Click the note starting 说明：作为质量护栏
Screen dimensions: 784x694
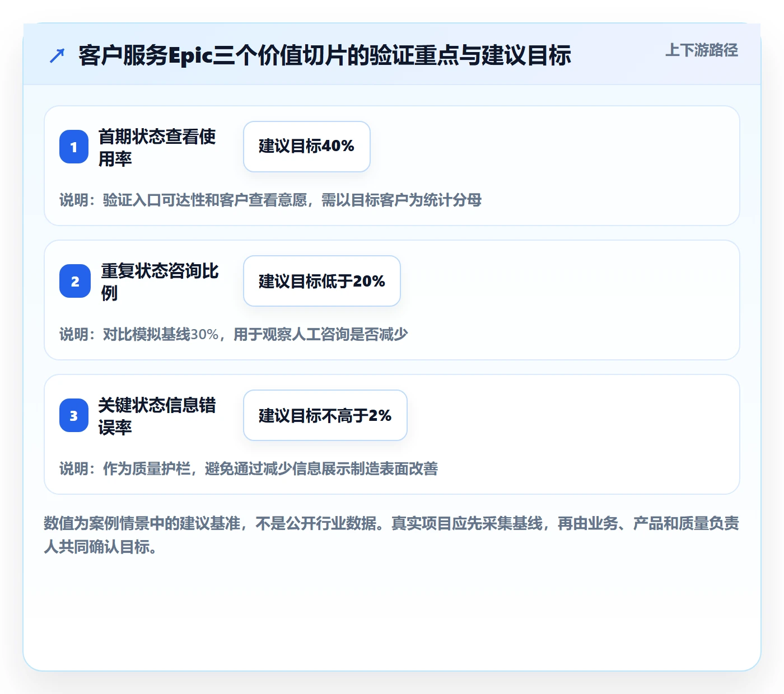[x=249, y=468]
